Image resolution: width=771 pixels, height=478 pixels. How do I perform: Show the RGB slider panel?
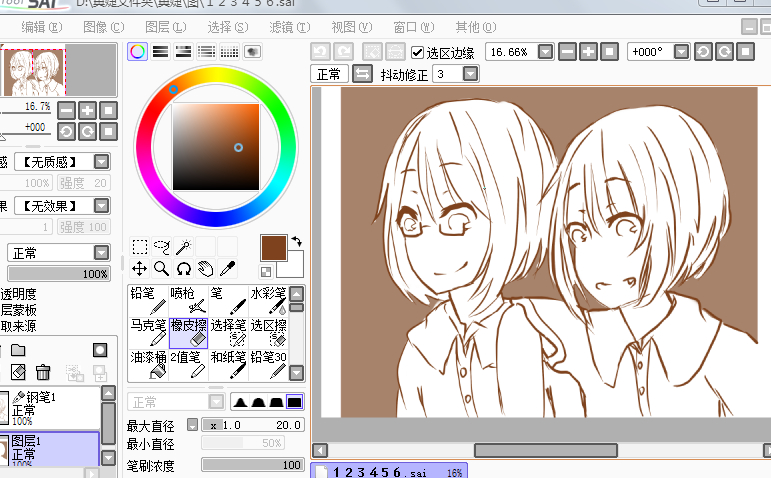pos(161,52)
